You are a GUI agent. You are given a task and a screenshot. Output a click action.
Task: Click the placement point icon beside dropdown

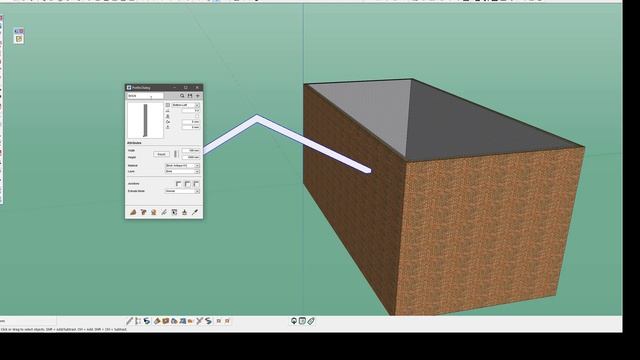point(168,105)
